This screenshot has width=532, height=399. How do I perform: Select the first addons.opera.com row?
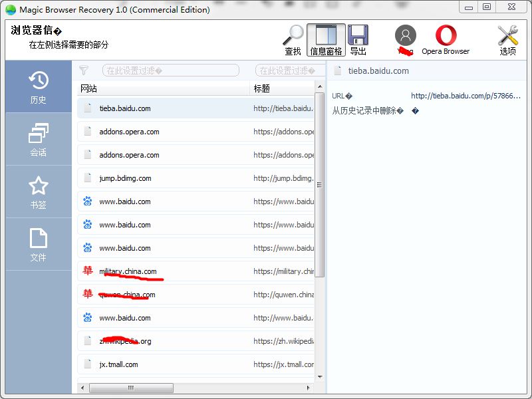[x=196, y=132]
